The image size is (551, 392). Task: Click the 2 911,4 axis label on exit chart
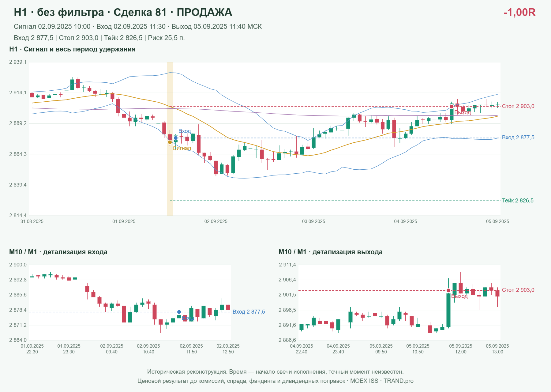point(287,265)
